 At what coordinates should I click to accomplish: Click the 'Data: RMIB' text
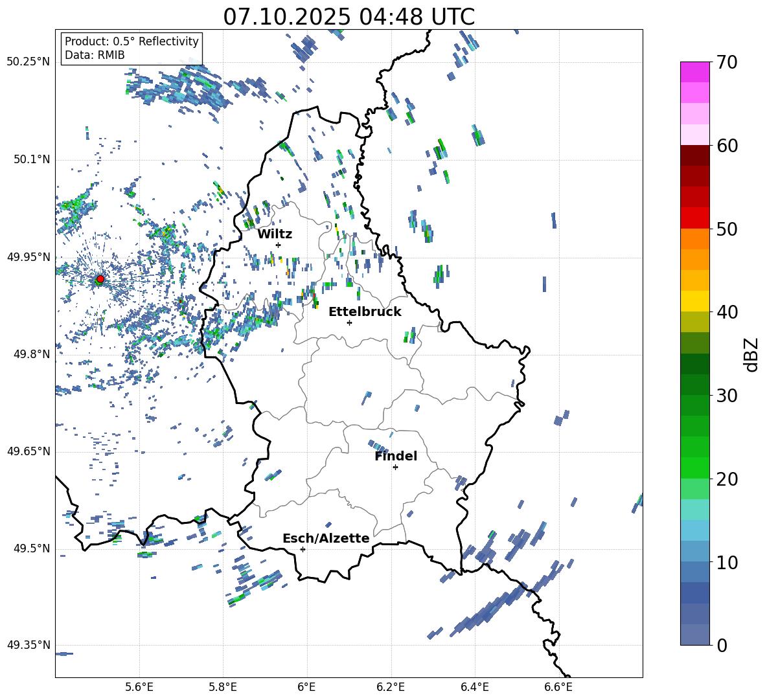(95, 55)
